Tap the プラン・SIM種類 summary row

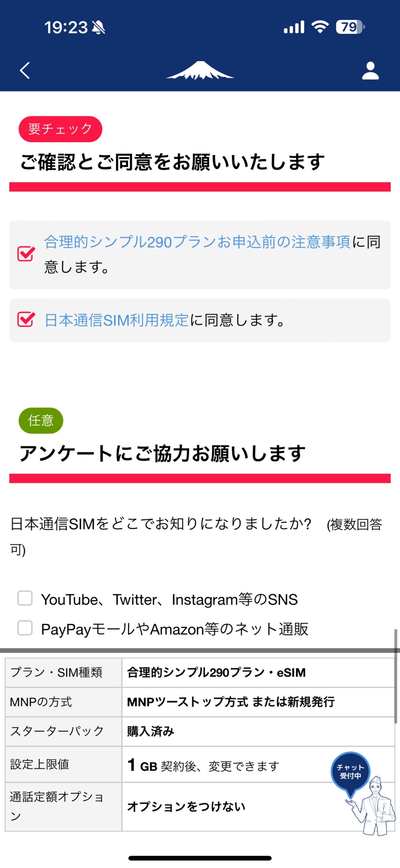pyautogui.click(x=200, y=672)
